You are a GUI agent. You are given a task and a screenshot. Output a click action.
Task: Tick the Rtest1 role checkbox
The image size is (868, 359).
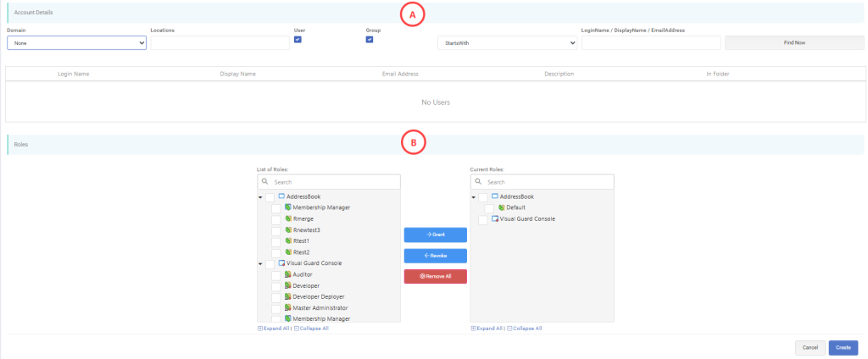pyautogui.click(x=275, y=241)
